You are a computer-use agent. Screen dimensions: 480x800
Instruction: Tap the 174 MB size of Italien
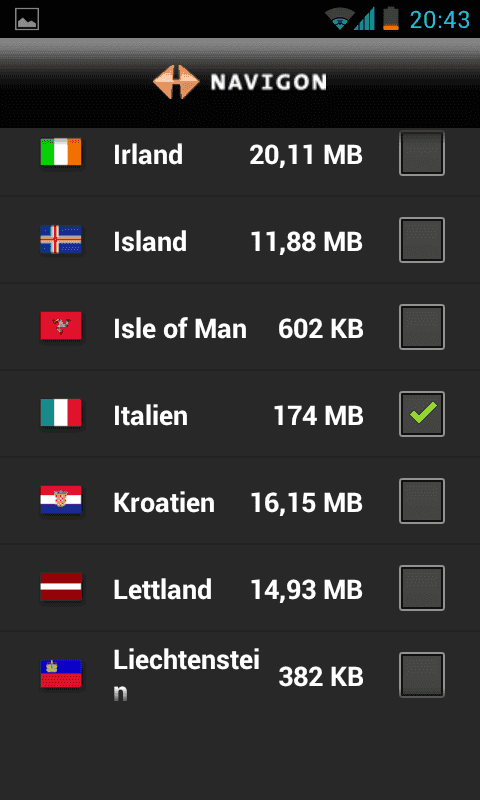pyautogui.click(x=318, y=416)
